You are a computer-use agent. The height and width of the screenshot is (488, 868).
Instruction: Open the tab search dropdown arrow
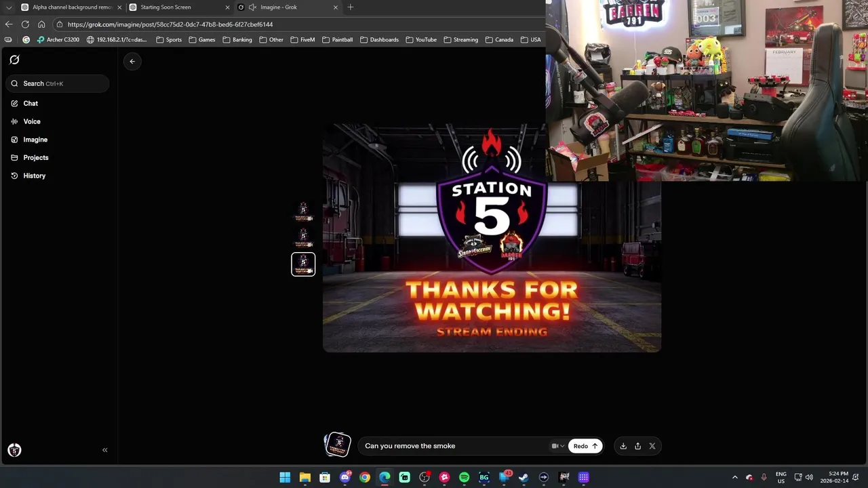click(9, 7)
